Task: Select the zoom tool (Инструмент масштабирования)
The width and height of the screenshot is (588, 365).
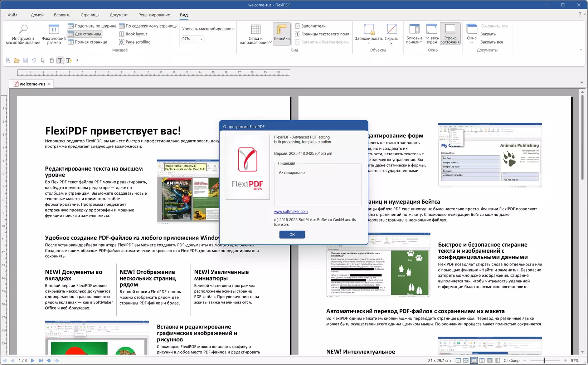Action: (23, 34)
